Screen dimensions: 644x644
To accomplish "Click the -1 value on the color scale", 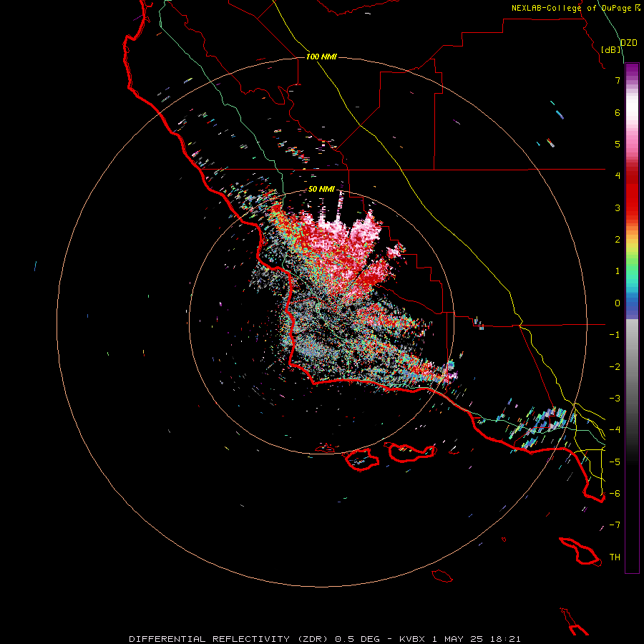I will [x=615, y=335].
